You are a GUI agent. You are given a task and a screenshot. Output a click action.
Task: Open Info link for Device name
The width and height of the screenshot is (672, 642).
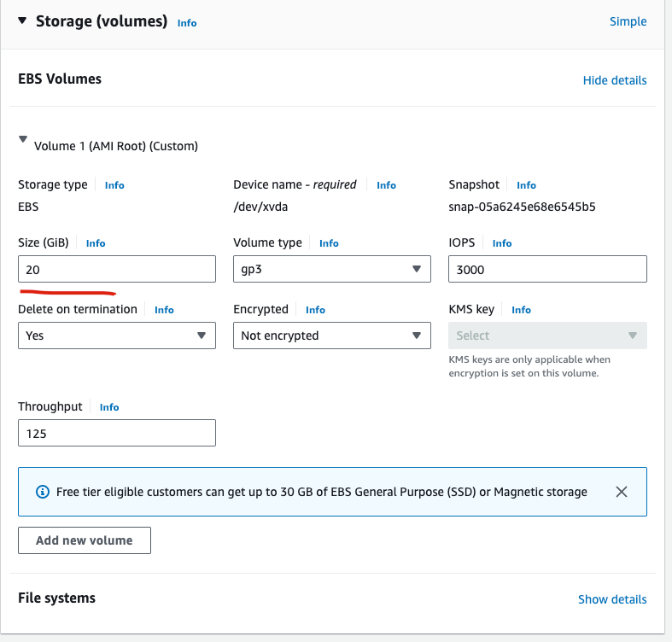point(386,185)
